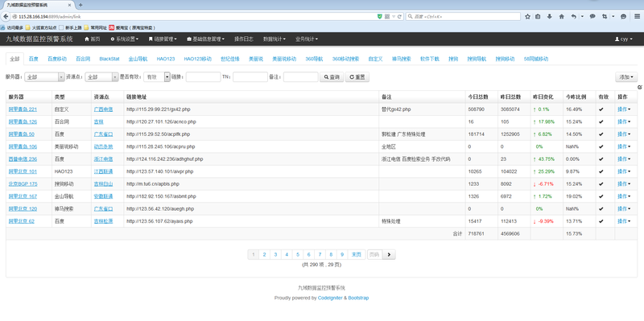644x321 pixels.
Task: Open the Bootstrap footer link
Action: click(x=358, y=298)
